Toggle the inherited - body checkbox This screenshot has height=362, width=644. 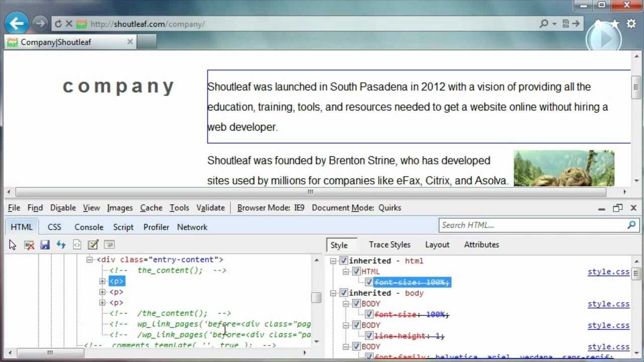point(344,293)
